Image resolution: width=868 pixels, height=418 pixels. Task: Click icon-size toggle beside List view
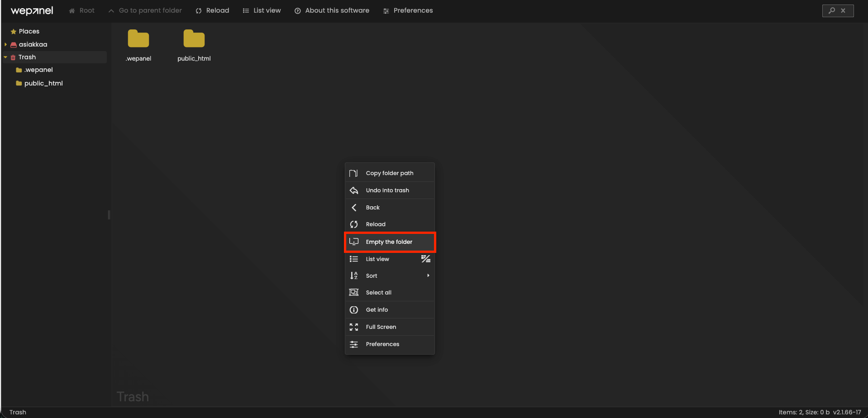click(x=426, y=259)
